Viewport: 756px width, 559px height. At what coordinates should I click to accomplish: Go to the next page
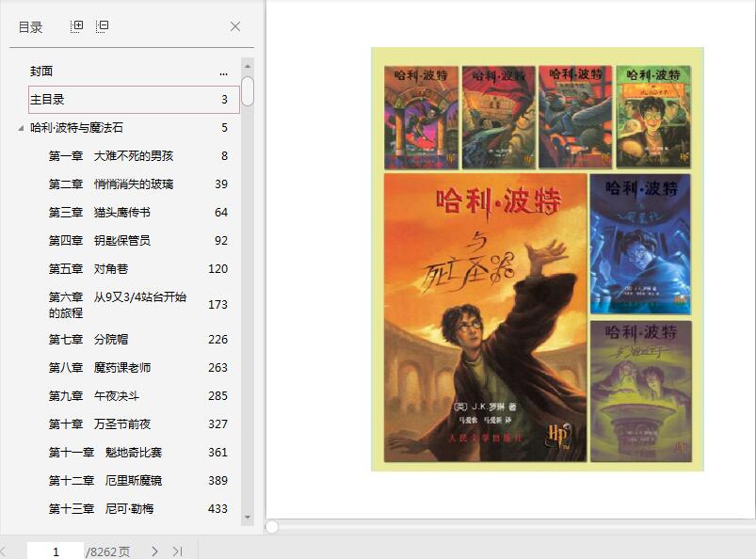[154, 551]
